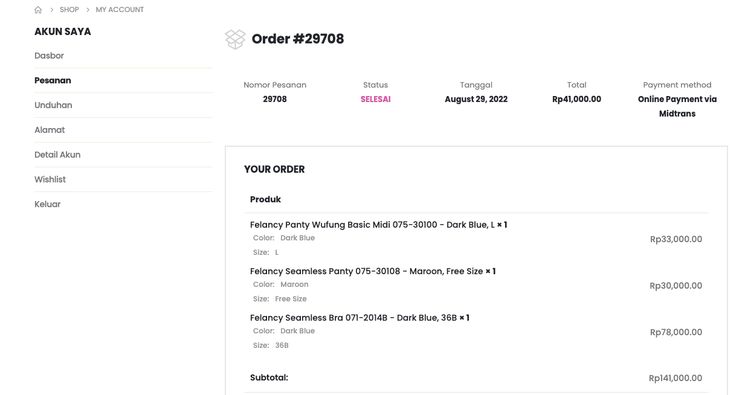Viewport: 748px width, 395px height.
Task: Go to Dasbor in account menu
Action: 49,55
